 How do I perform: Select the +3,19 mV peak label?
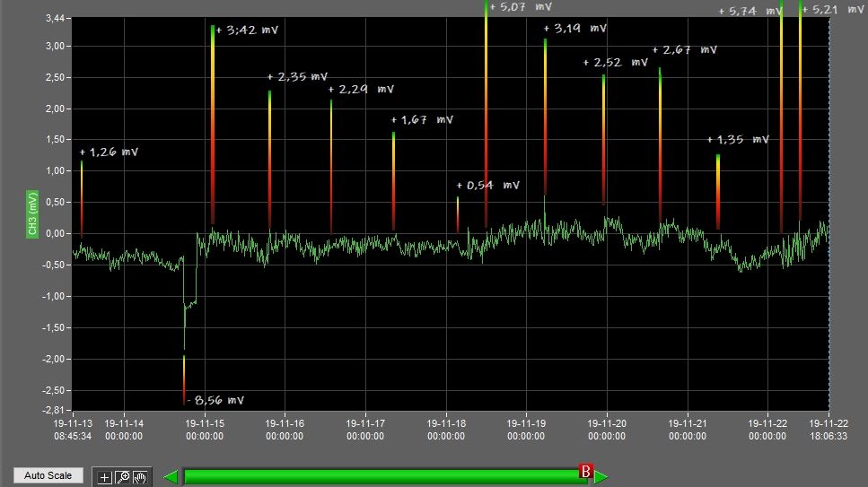coord(574,29)
